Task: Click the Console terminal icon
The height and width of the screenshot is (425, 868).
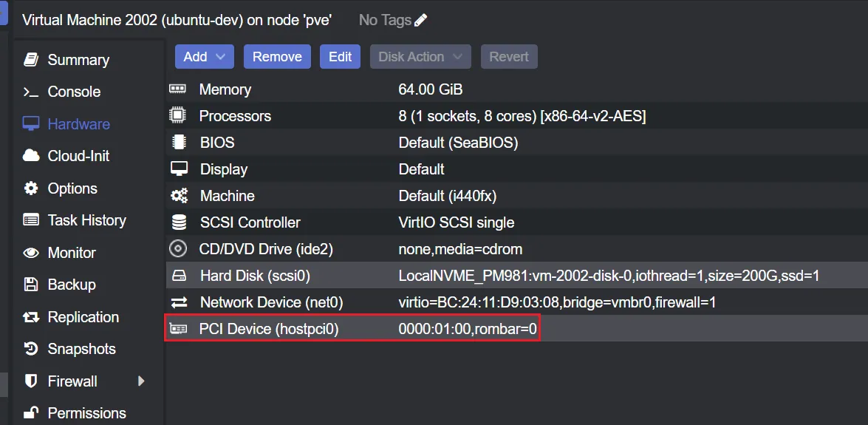Action: click(x=31, y=92)
